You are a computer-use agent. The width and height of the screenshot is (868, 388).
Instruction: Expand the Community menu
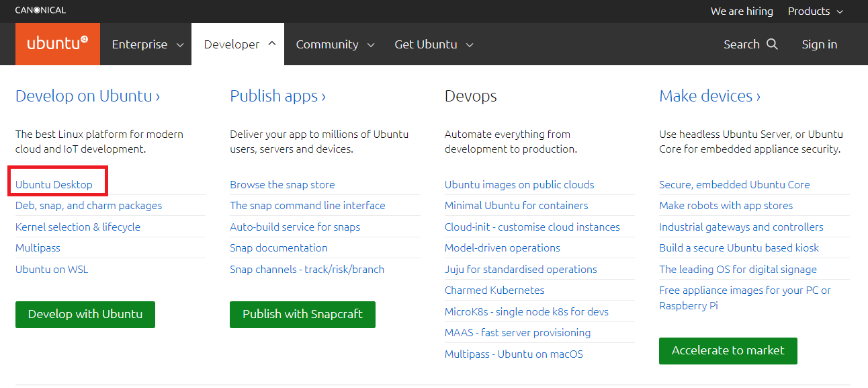coord(334,44)
